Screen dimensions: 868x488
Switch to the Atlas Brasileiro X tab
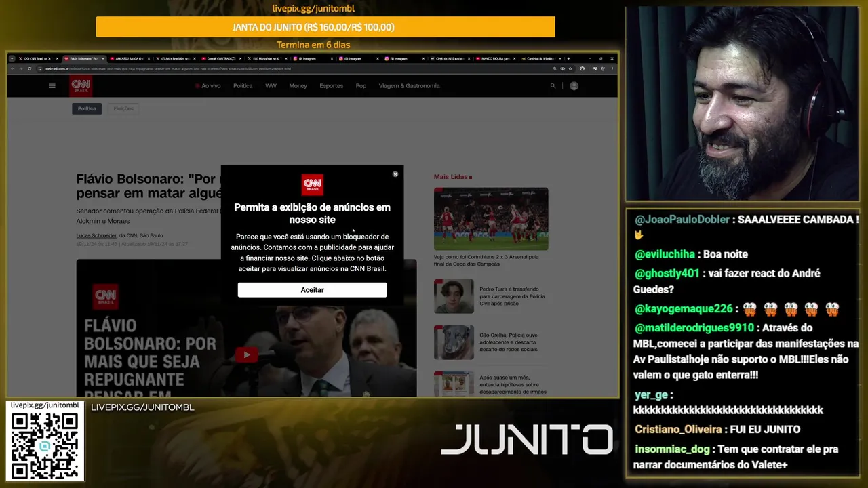click(176, 58)
